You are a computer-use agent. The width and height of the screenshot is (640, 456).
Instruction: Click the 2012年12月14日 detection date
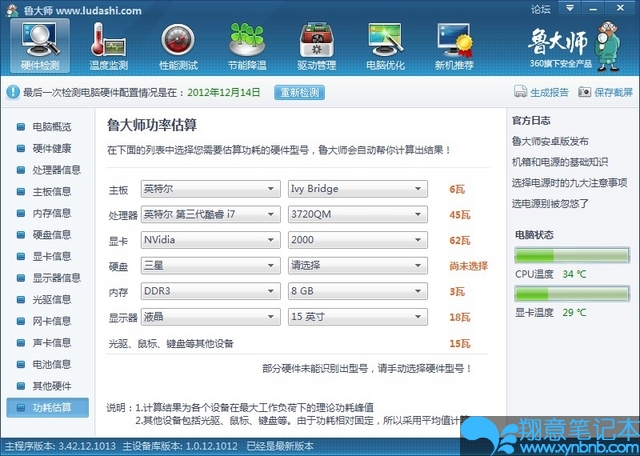click(224, 92)
